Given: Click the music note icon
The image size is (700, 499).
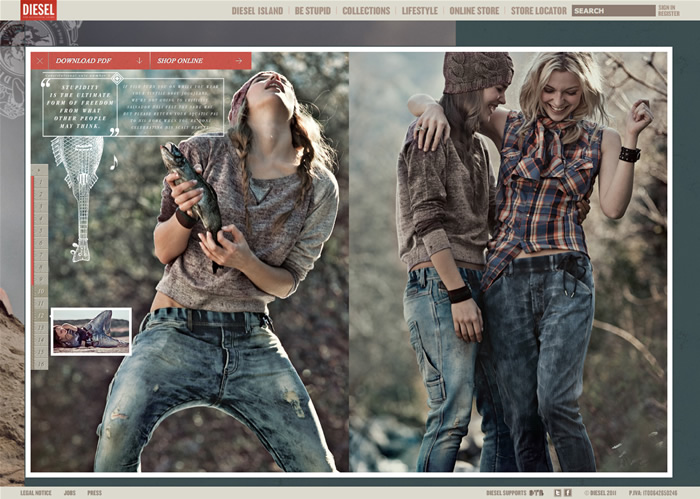Looking at the screenshot, I should (x=114, y=163).
